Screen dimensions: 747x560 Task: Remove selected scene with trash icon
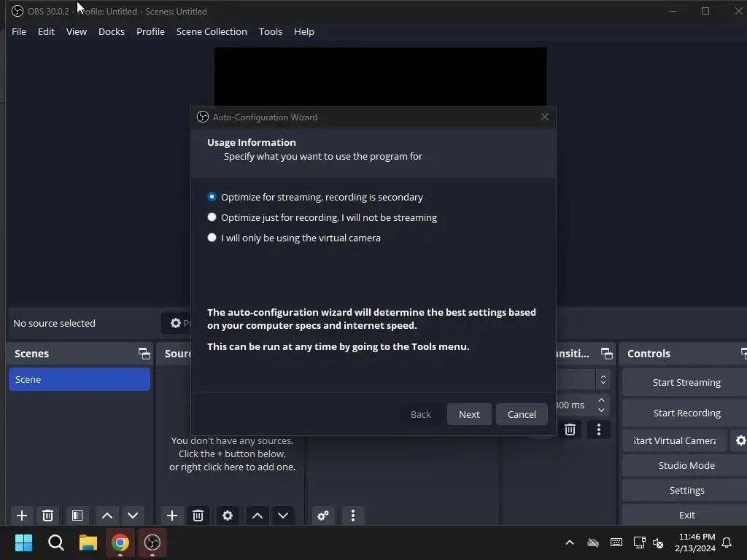click(47, 516)
